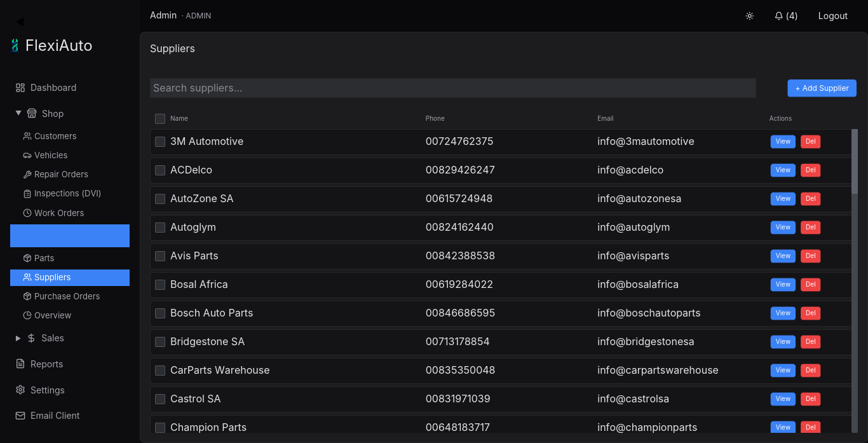Click the Parts box icon
Screen dimensions: 868x443
27,258
